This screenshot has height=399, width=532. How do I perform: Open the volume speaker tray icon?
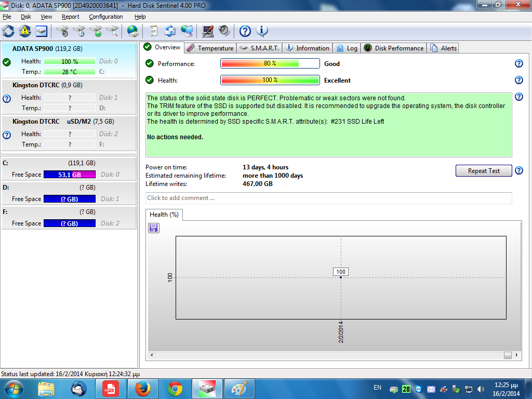(x=481, y=389)
